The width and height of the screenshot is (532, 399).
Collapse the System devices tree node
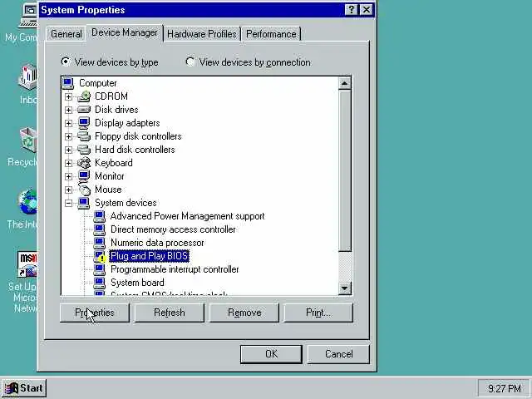pyautogui.click(x=68, y=203)
